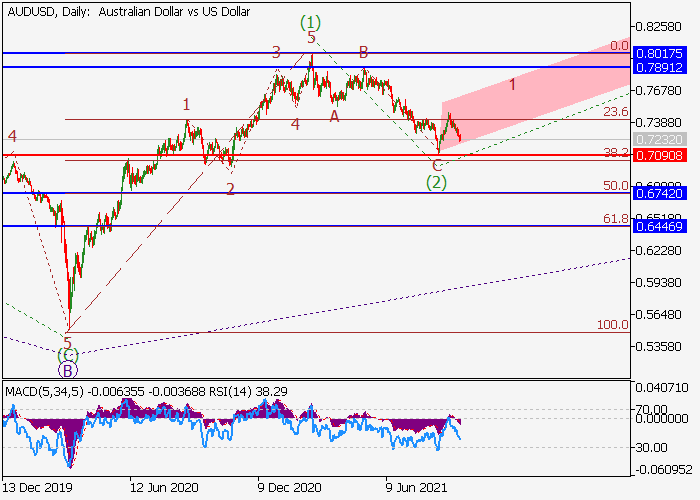Image resolution: width=700 pixels, height=500 pixels.
Task: Click the 0.53580 price axis value
Action: click(x=658, y=346)
